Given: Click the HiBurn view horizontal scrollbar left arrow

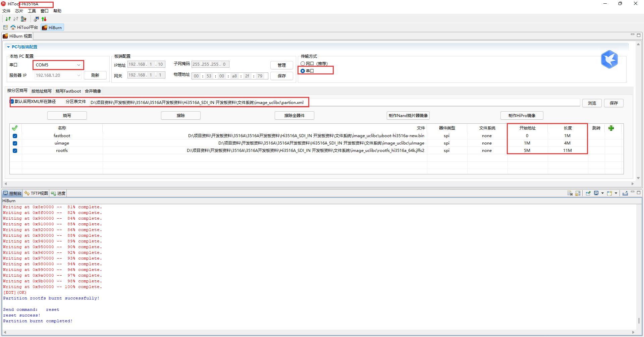Looking at the screenshot, I should pos(6,184).
